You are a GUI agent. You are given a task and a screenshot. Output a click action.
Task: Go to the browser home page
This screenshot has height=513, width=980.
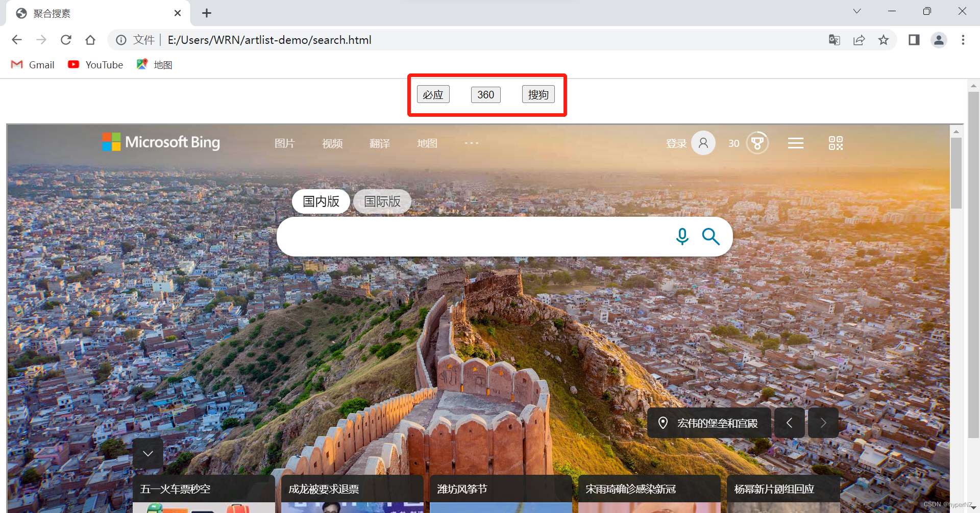[90, 40]
